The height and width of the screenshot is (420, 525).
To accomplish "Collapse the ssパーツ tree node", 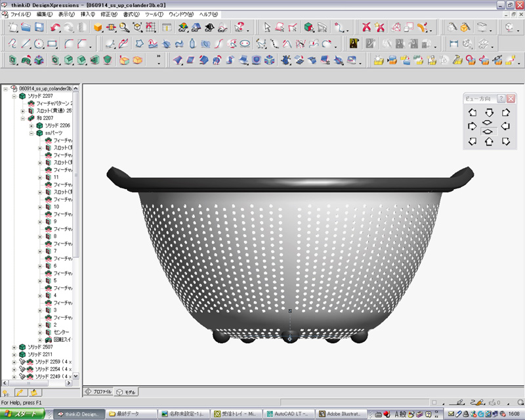I will coord(31,133).
